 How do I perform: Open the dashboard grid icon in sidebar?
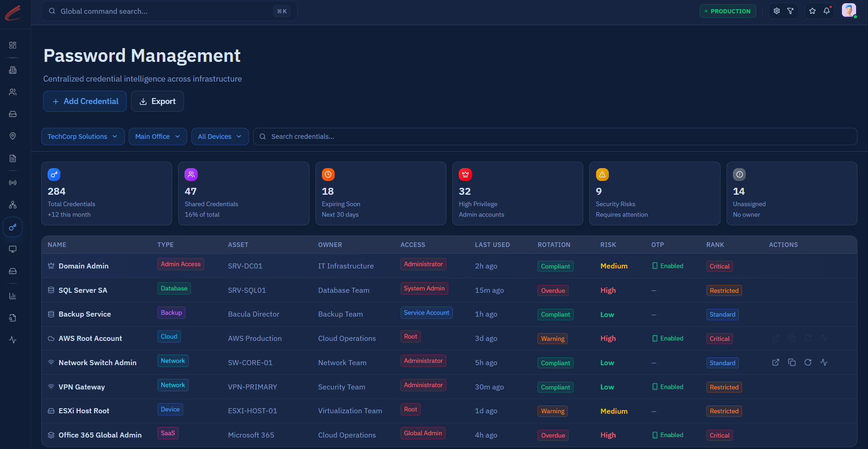[13, 45]
